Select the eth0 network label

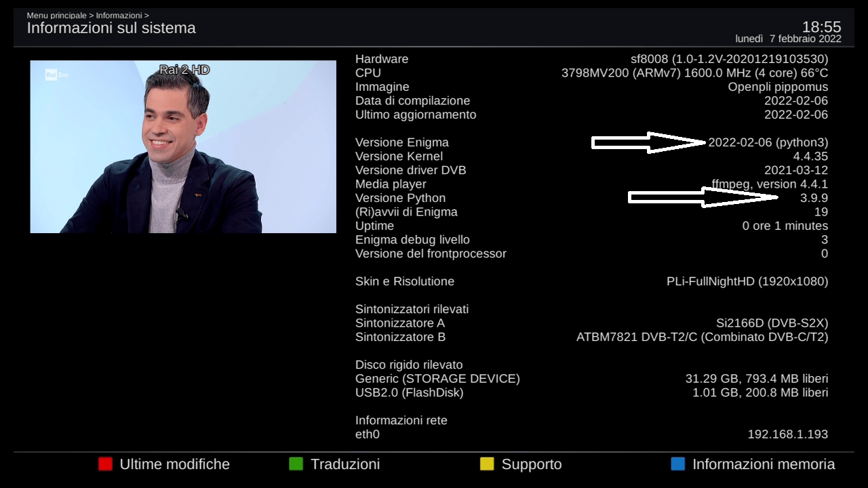point(368,434)
